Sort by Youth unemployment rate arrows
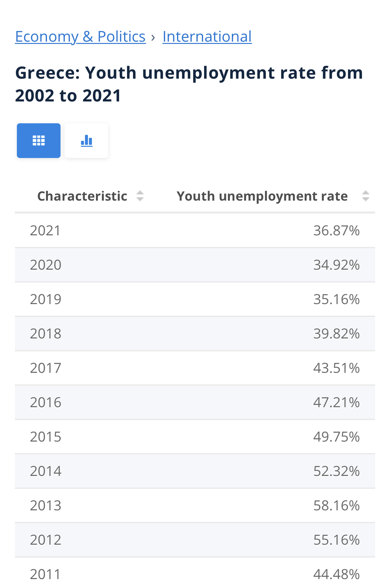 pyautogui.click(x=366, y=196)
